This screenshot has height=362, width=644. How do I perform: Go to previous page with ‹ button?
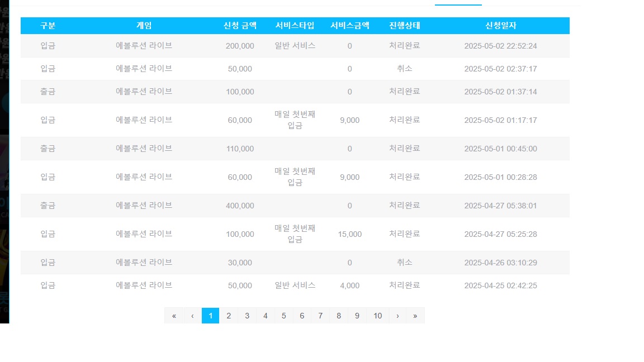click(x=192, y=316)
